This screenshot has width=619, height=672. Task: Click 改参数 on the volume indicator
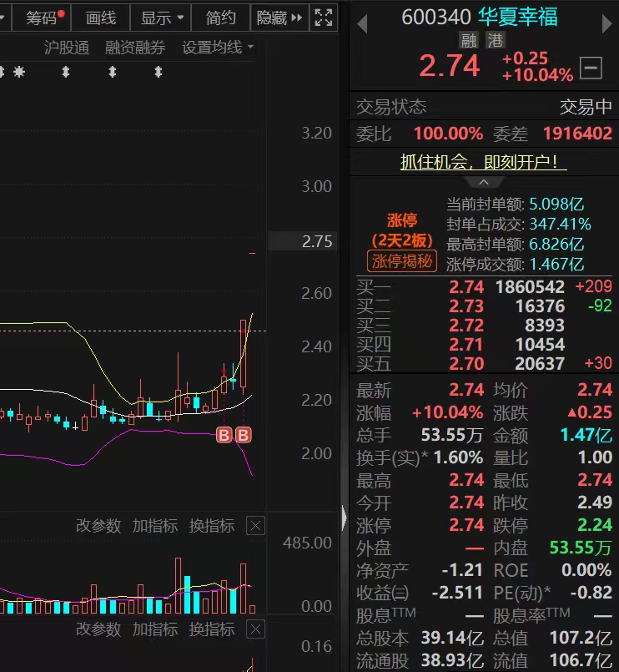pyautogui.click(x=98, y=525)
